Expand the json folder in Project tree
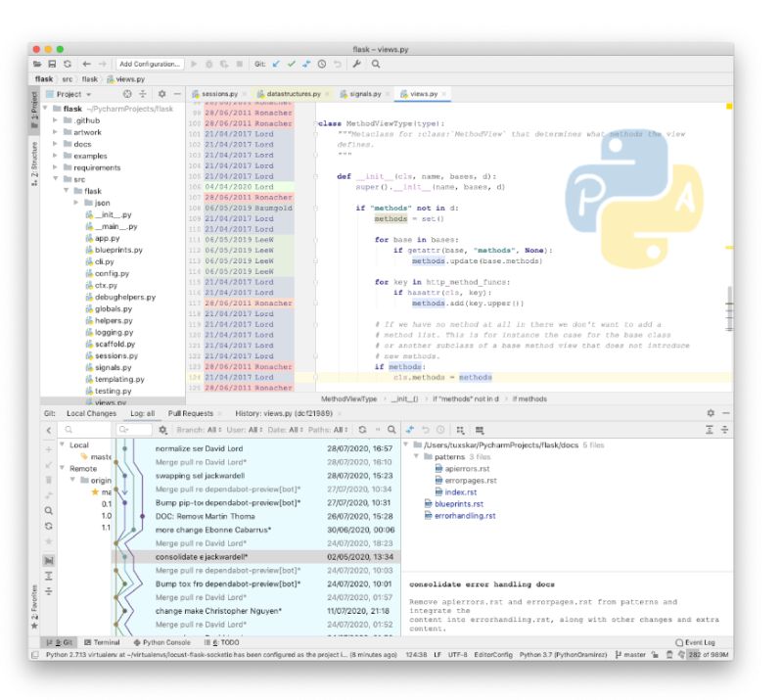 click(x=75, y=202)
